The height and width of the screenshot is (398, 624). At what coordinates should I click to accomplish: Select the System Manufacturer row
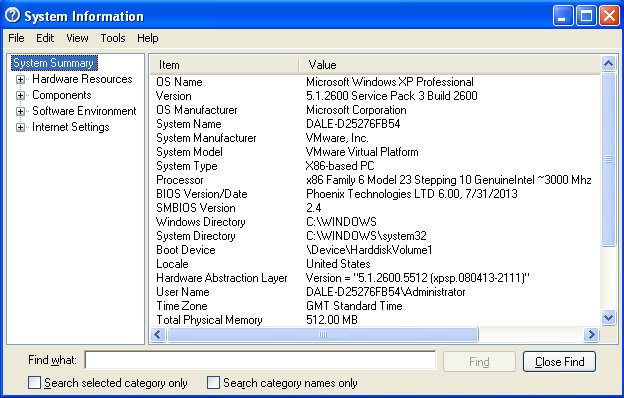375,138
